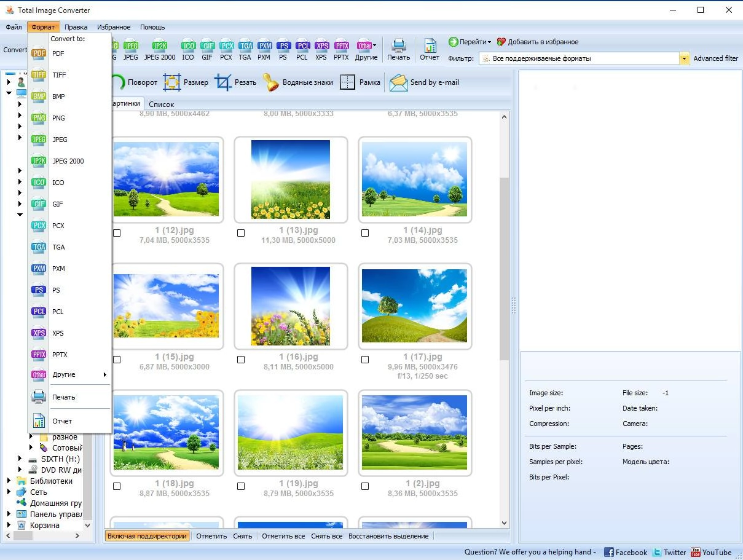Viewport: 743px width, 560px height.
Task: Click the Рамка frame tool
Action: 360,82
